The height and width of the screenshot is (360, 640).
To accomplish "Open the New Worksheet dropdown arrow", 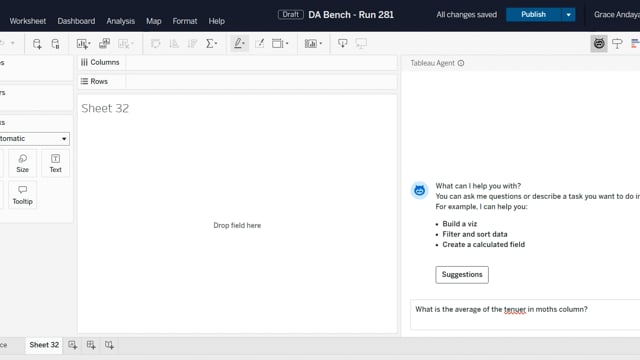I will pos(89,43).
